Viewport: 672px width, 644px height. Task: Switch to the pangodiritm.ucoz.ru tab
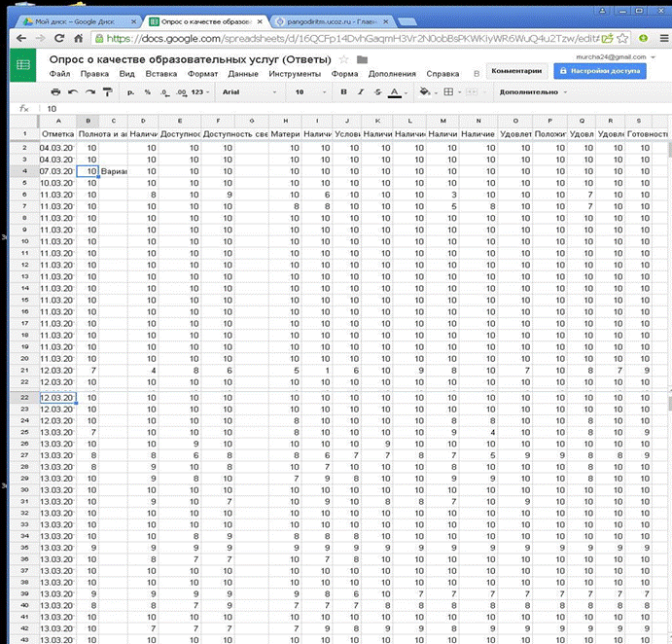[332, 21]
